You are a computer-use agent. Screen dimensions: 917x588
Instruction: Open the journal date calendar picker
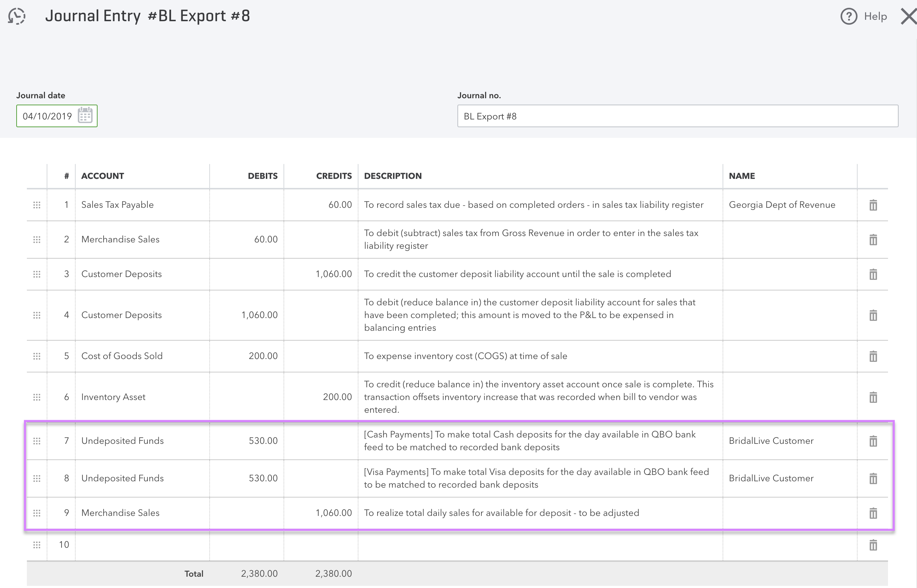coord(85,116)
